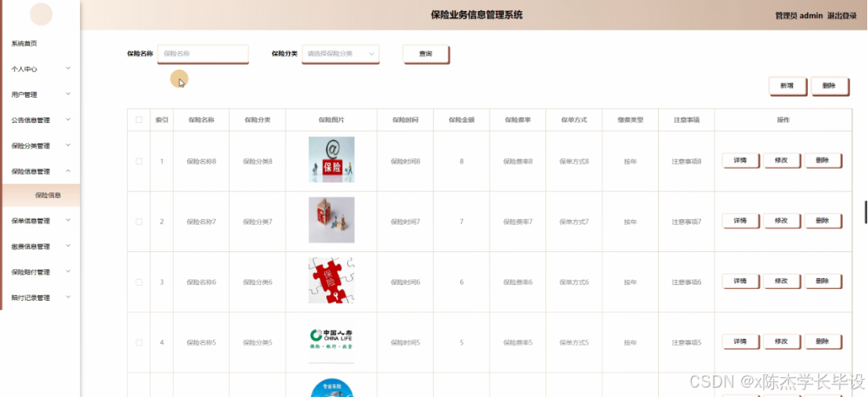Viewport: 868px width, 397px height.
Task: Toggle the select-all checkbox in header
Action: pyautogui.click(x=139, y=120)
